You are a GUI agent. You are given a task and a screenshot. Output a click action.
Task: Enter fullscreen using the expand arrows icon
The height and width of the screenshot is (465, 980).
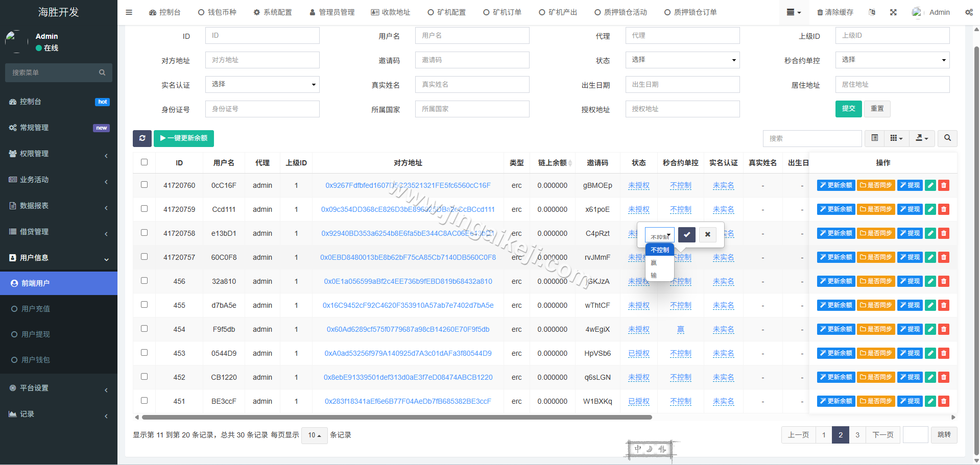click(x=893, y=12)
